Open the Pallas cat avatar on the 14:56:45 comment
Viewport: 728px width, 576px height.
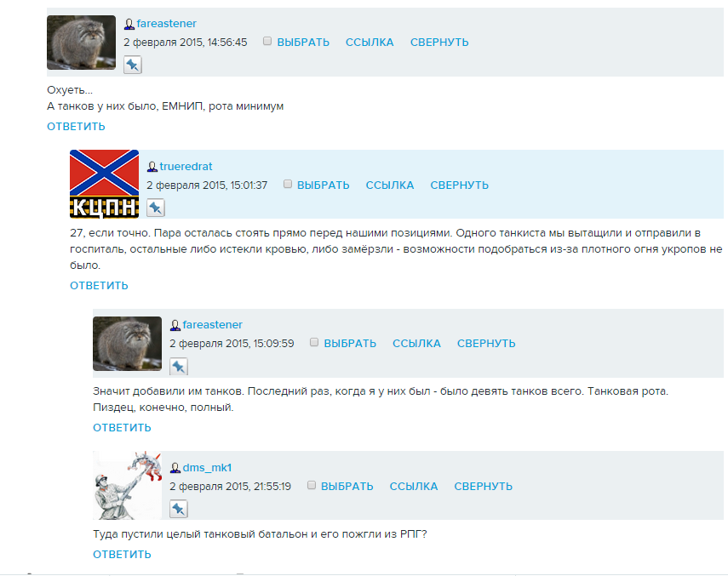pyautogui.click(x=81, y=43)
